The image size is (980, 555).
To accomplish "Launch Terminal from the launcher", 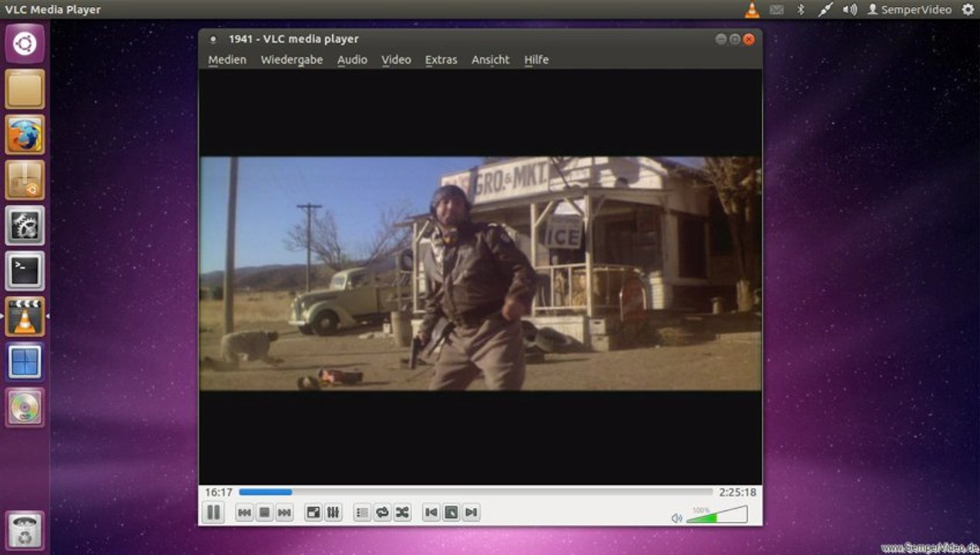I will [x=25, y=271].
